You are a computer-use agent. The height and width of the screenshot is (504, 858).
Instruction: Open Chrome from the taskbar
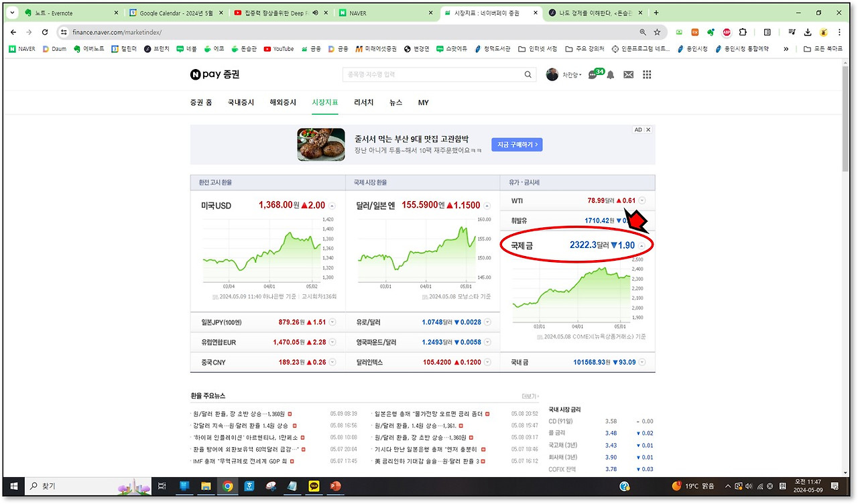coord(228,486)
